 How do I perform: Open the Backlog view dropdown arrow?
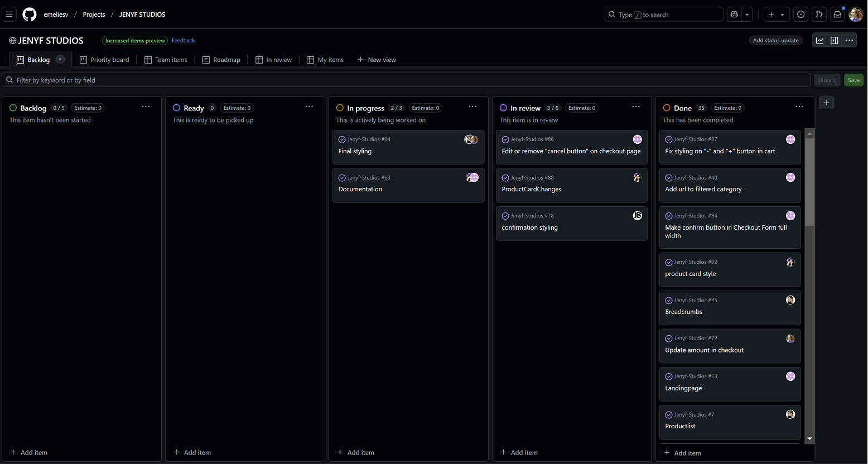60,59
